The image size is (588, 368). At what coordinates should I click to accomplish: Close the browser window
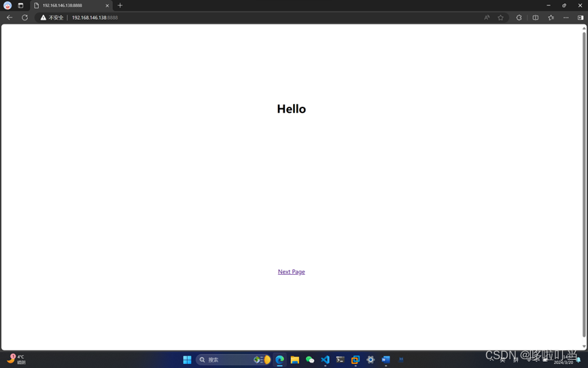pyautogui.click(x=580, y=5)
